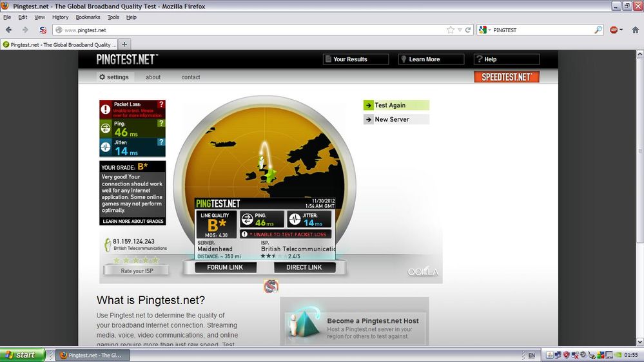Screen dimensions: 644x362
Task: Click the green server marker on map
Action: pos(270,175)
